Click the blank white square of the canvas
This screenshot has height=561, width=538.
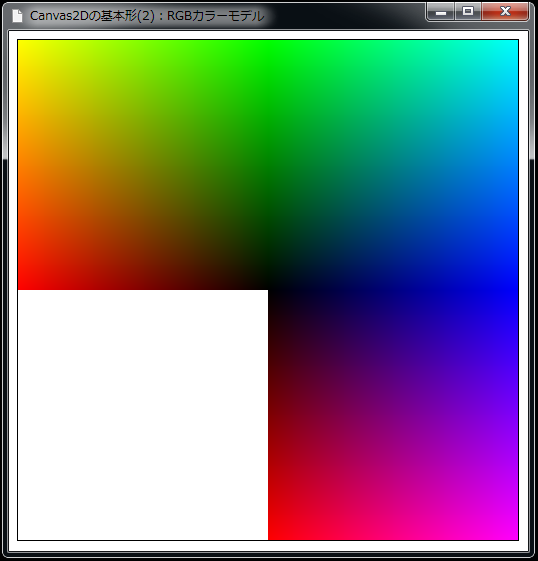tap(143, 415)
